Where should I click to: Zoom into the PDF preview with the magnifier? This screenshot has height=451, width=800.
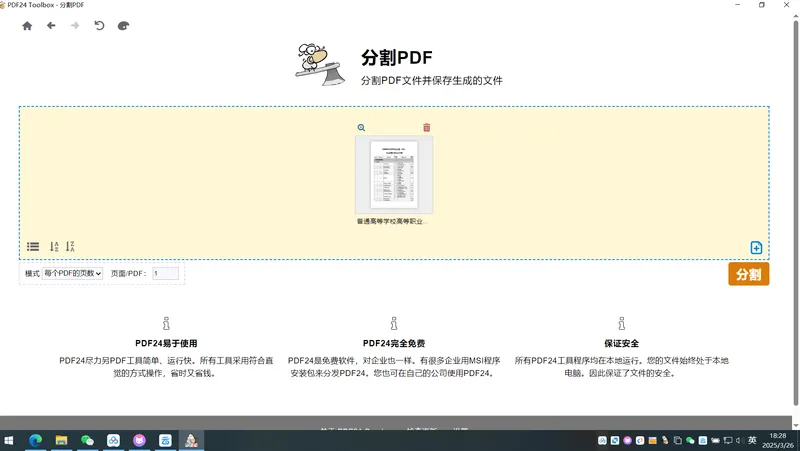tap(361, 128)
